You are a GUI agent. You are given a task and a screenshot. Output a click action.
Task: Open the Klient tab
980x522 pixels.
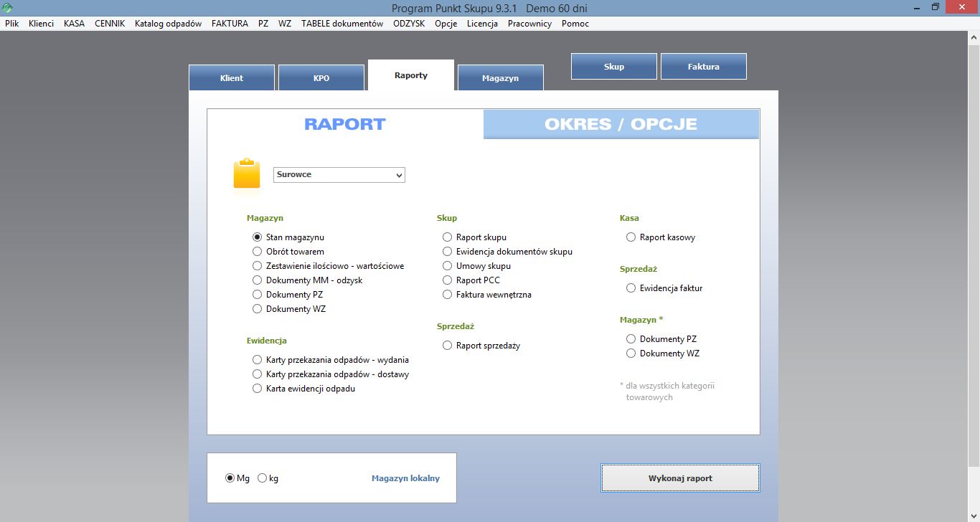tap(232, 78)
